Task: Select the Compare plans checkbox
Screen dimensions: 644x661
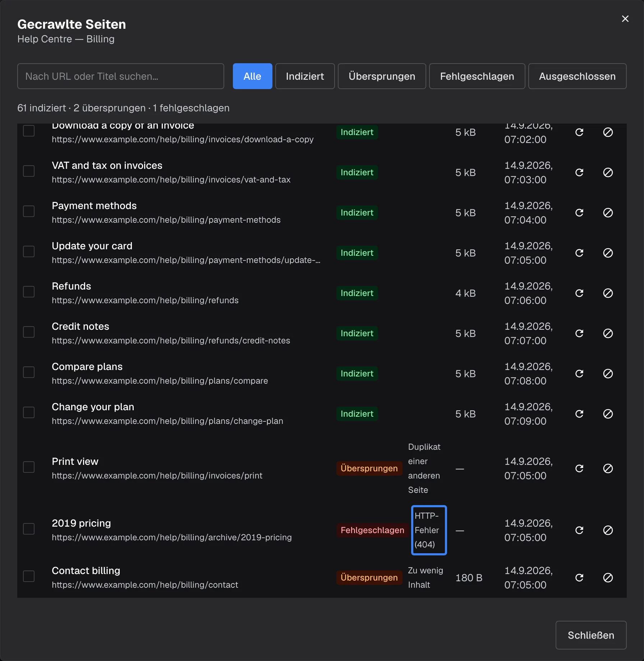Action: (x=29, y=372)
